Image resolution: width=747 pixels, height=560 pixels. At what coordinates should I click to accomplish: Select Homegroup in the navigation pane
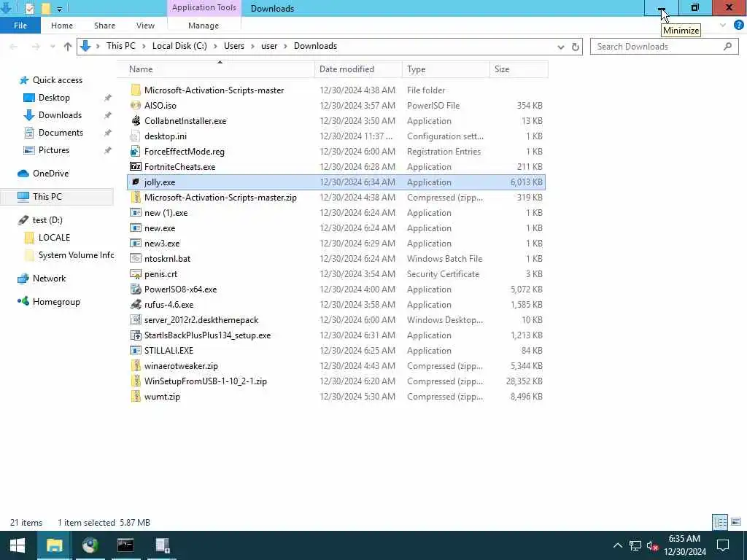point(56,302)
